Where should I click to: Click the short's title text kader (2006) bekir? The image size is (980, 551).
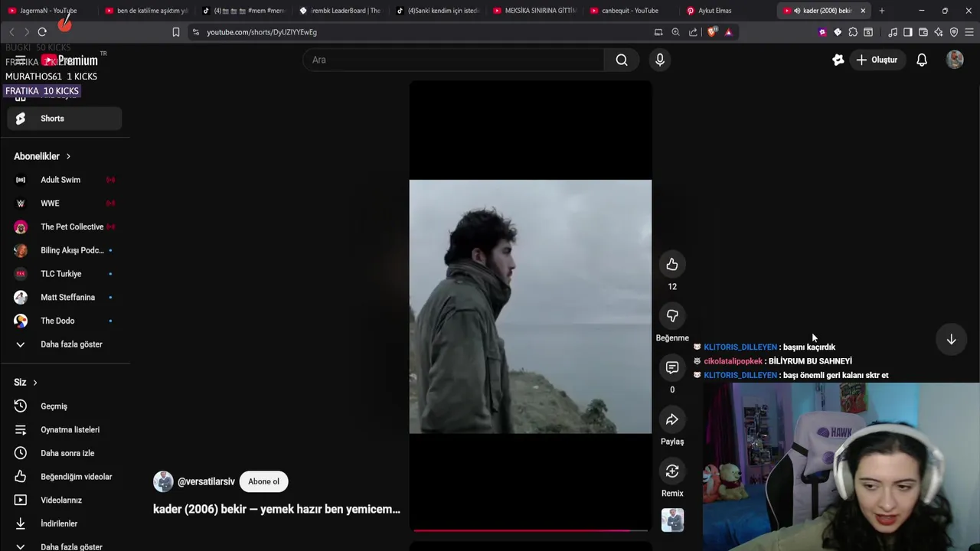click(x=276, y=509)
